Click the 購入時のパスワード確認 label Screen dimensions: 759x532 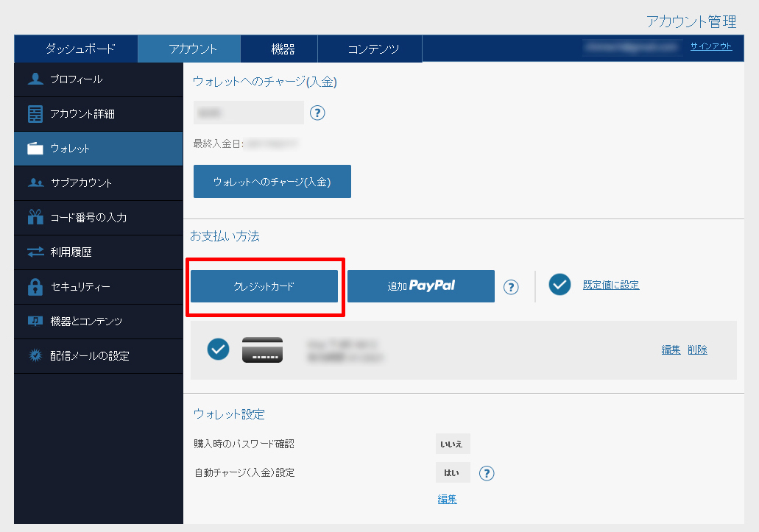tap(244, 444)
